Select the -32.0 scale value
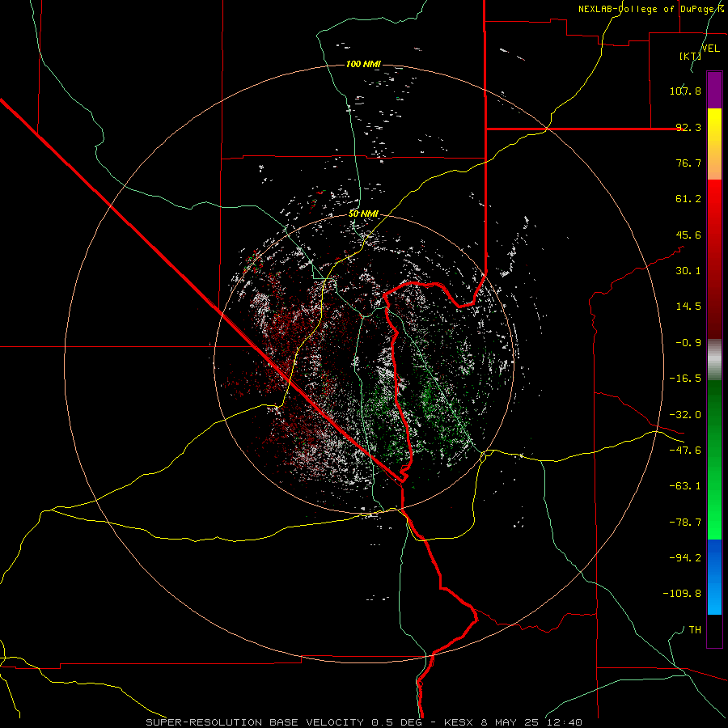The height and width of the screenshot is (728, 728). click(x=685, y=415)
